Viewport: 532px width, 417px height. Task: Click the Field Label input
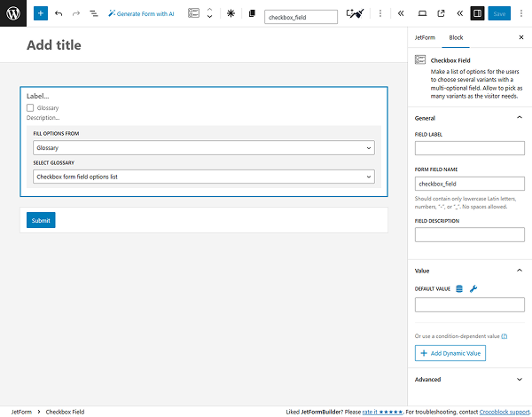tap(470, 148)
